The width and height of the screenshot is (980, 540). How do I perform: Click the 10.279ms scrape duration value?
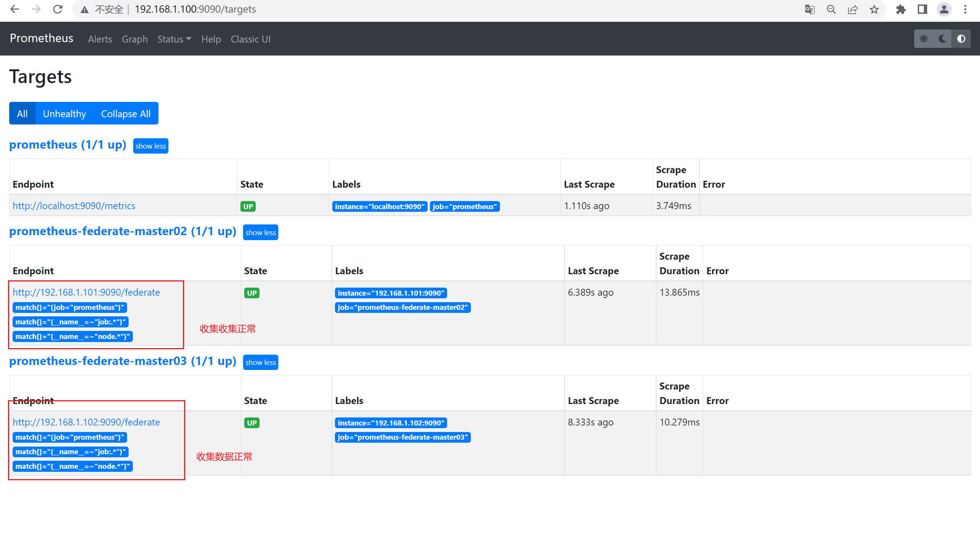click(x=679, y=422)
